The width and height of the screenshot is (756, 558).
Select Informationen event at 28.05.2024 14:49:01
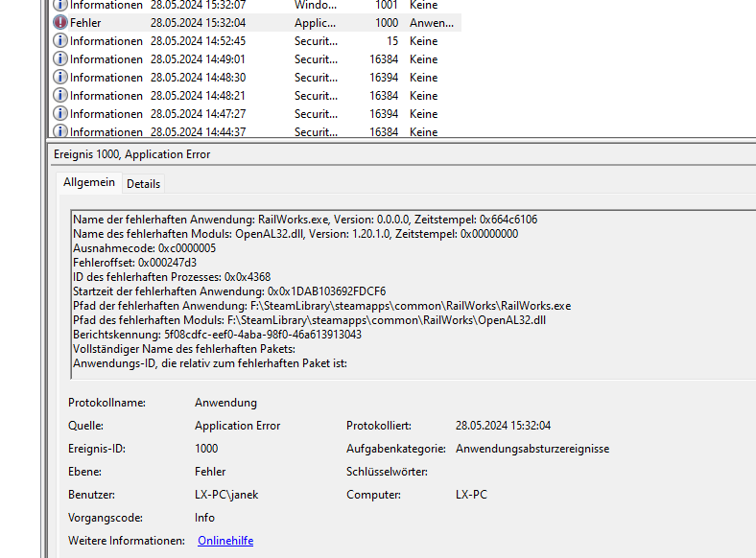256,59
